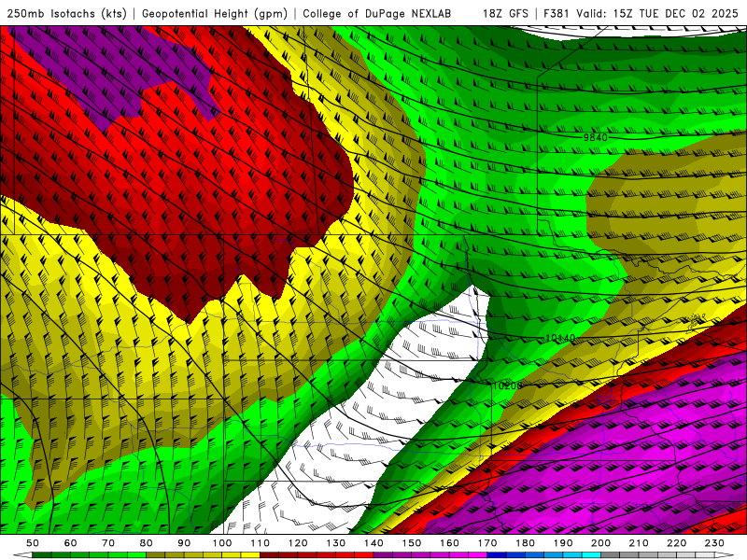Click the legend value 60
Screen dimensions: 747x560
pos(71,543)
